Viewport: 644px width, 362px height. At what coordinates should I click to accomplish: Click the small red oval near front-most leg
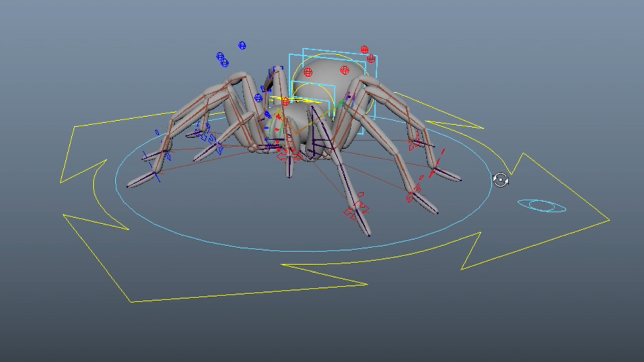pos(361,194)
